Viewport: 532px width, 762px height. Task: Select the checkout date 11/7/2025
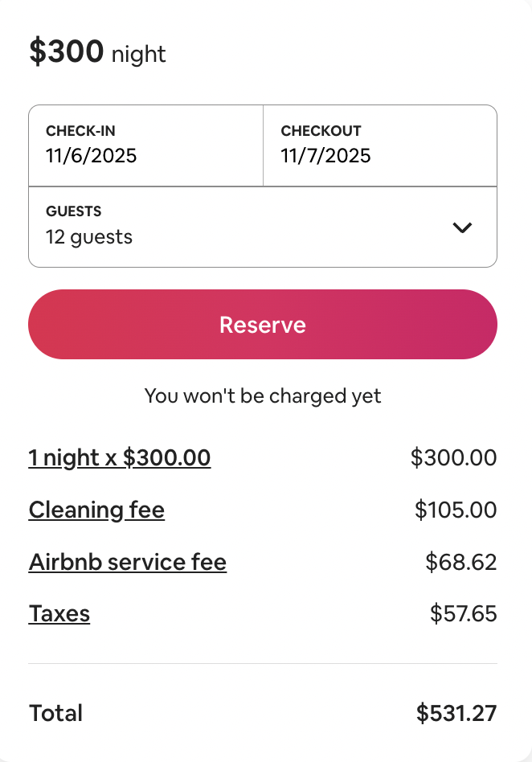[325, 156]
